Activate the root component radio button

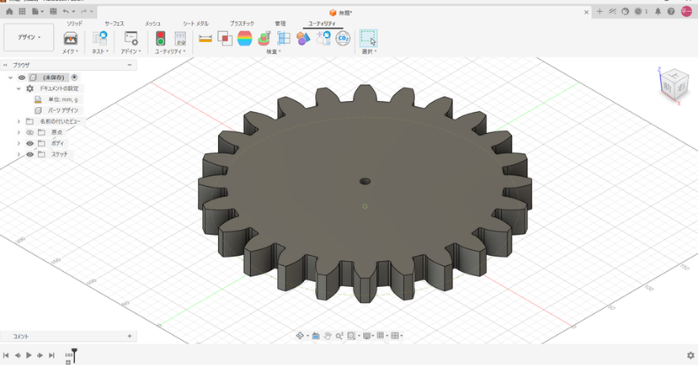[x=74, y=77]
